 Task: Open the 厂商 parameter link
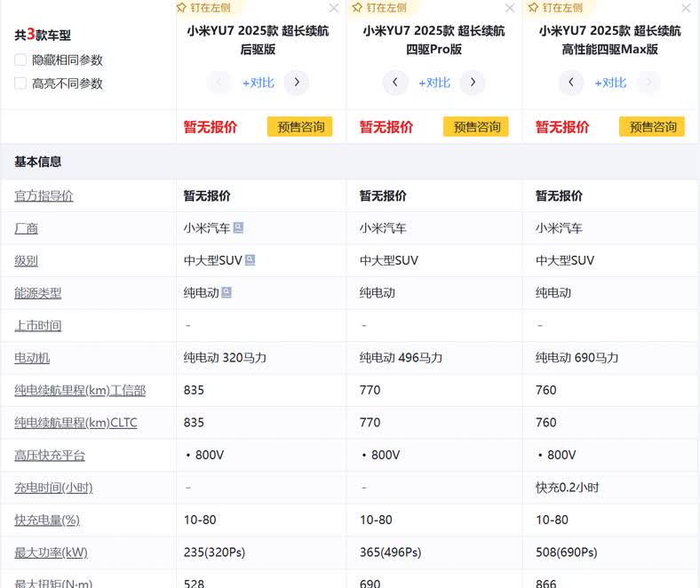click(x=26, y=228)
